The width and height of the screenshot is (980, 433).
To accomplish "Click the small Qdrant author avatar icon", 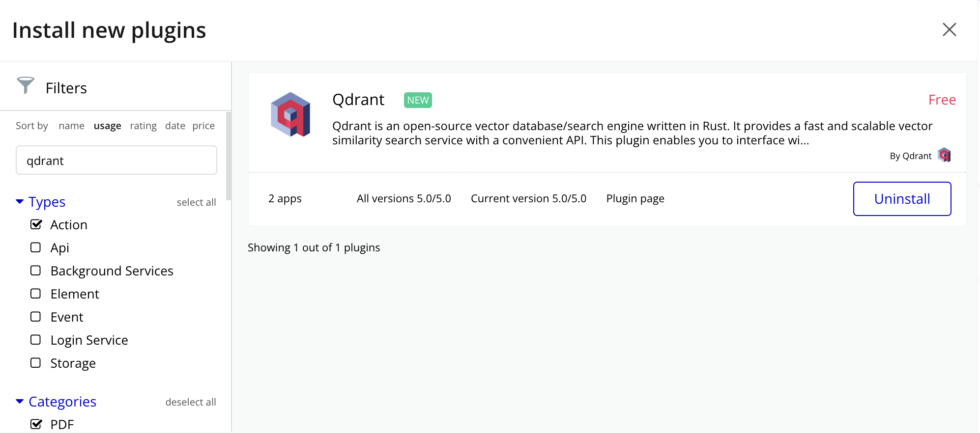I will [944, 155].
